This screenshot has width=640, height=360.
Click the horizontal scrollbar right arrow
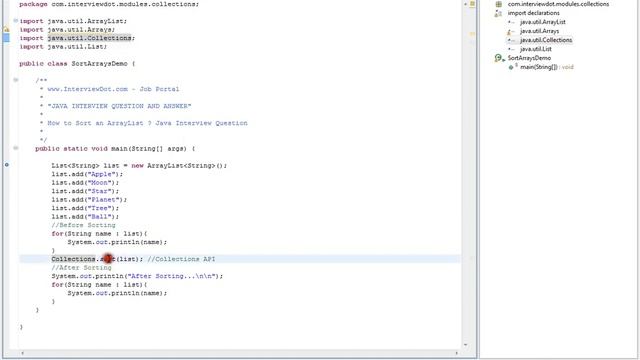click(456, 353)
